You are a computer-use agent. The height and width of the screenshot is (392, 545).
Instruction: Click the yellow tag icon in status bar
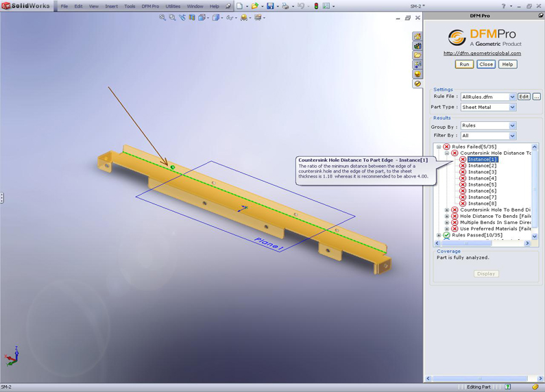(535, 387)
